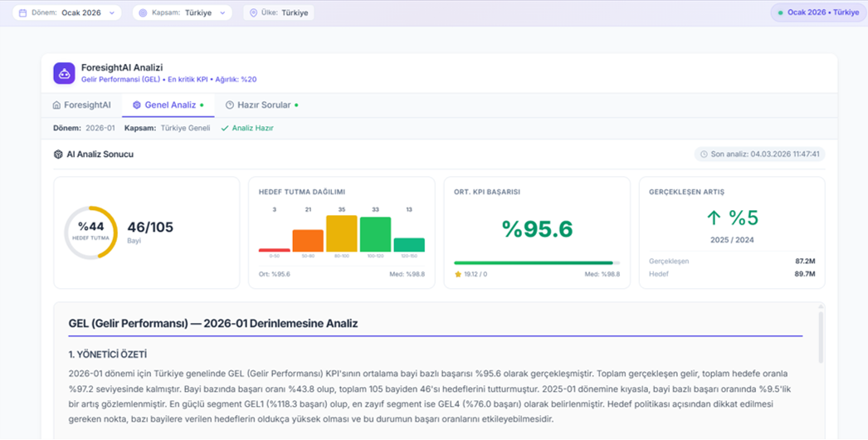This screenshot has width=868, height=440.
Task: Click the Ocak 2026 • Türkiye status badge
Action: pos(817,13)
